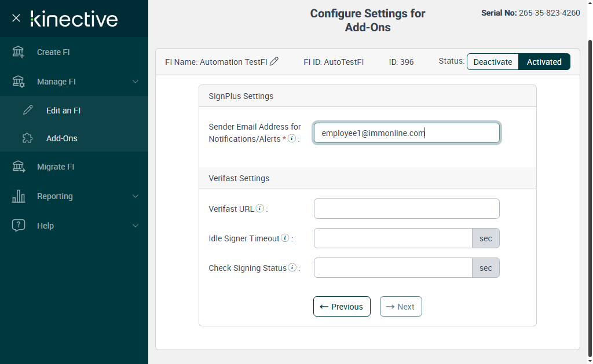Select the Activated status option

544,62
